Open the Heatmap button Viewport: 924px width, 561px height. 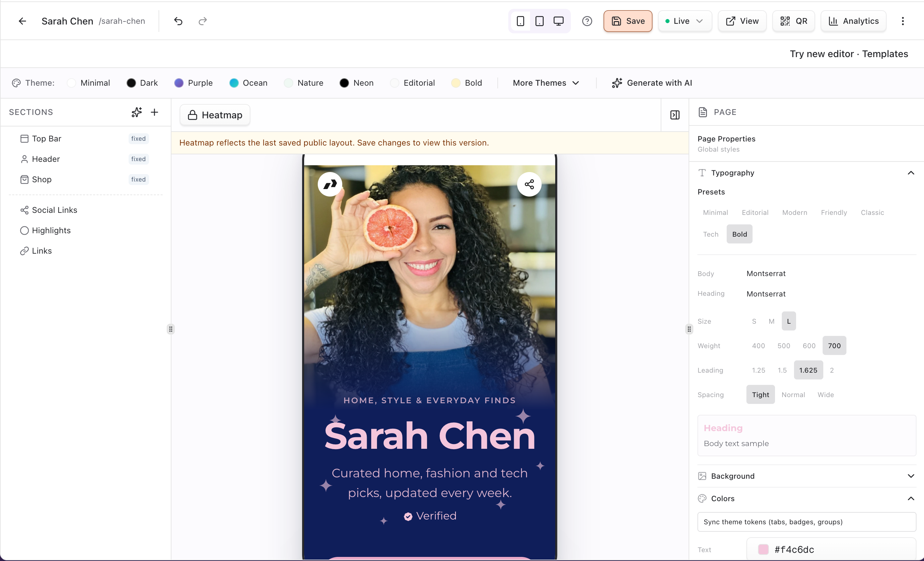click(215, 115)
